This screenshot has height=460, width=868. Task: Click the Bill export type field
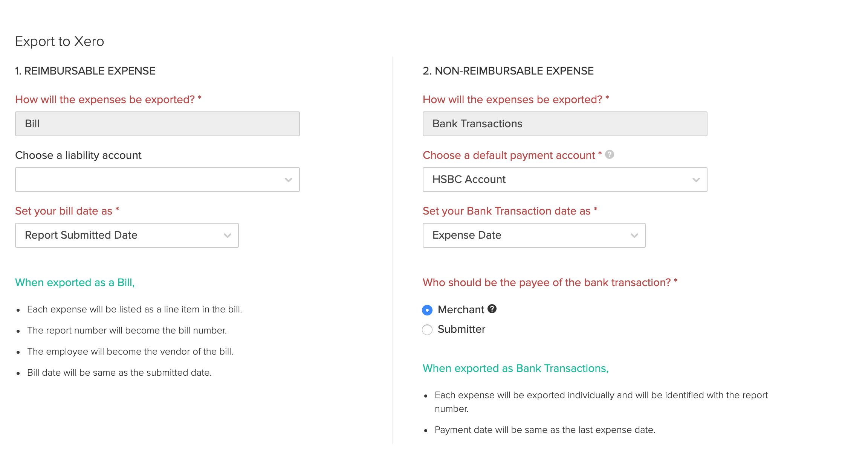pyautogui.click(x=157, y=124)
